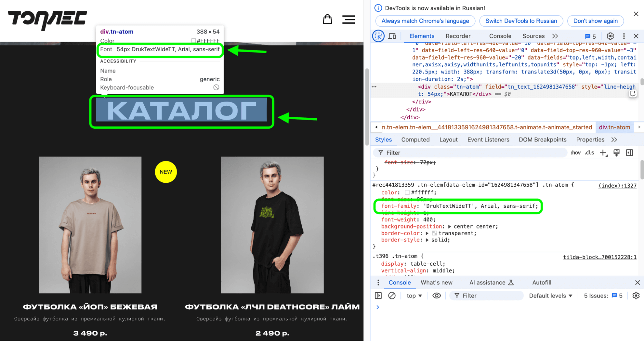
Task: Click the scroll-into-view badge beside the tn-atom node
Action: pyautogui.click(x=633, y=94)
